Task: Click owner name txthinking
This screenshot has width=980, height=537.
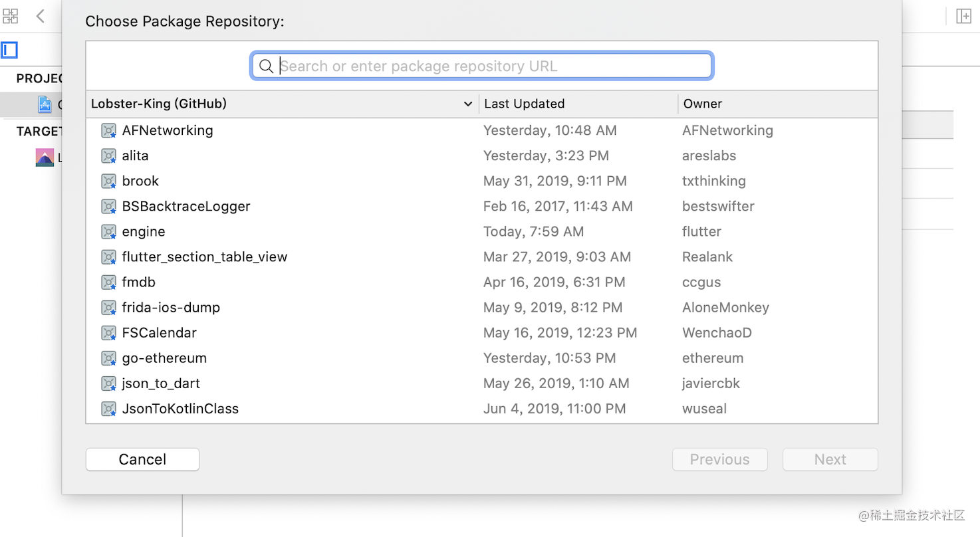Action: 714,181
